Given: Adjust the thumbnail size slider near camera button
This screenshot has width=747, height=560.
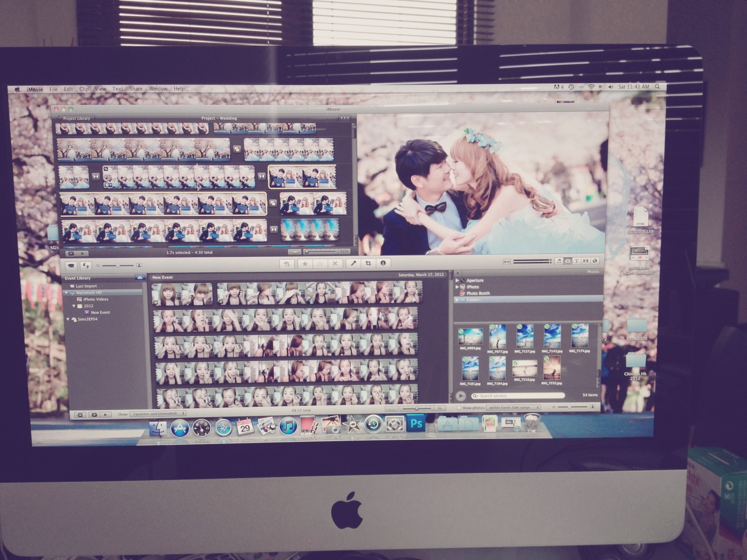Looking at the screenshot, I should [118, 265].
